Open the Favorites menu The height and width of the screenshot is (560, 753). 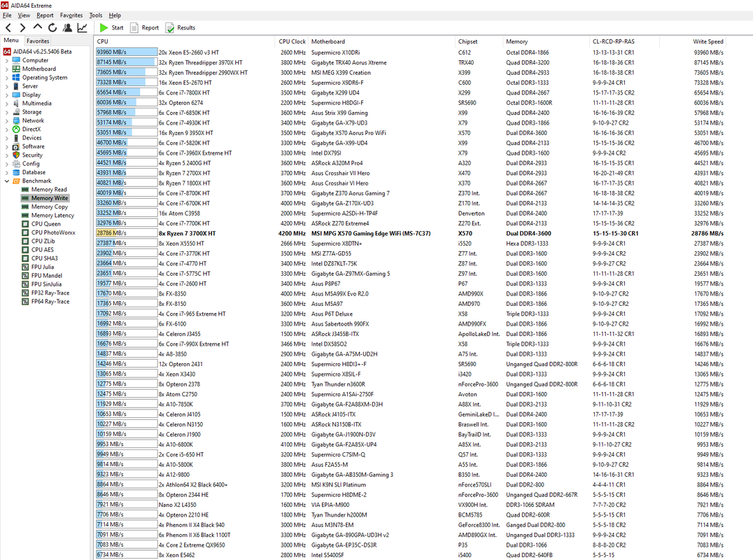coord(71,15)
